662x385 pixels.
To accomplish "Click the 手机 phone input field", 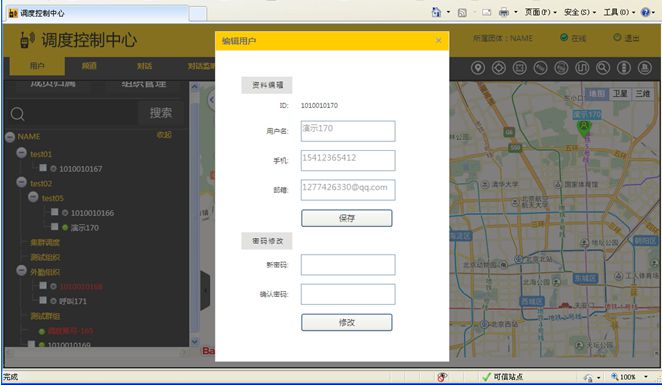I will click(348, 160).
